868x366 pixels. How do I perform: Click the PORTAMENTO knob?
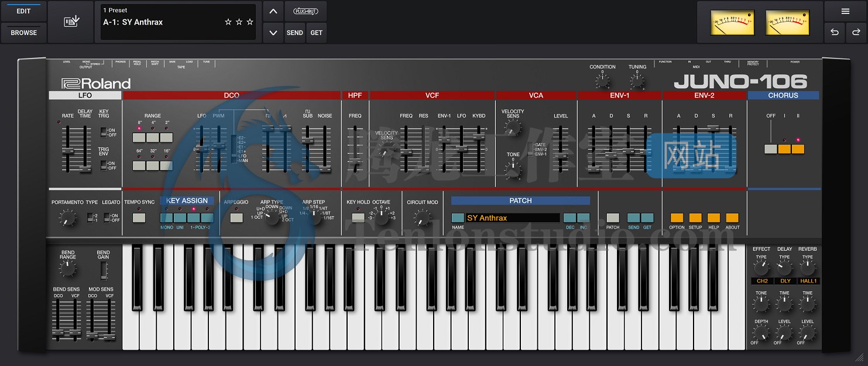point(67,219)
